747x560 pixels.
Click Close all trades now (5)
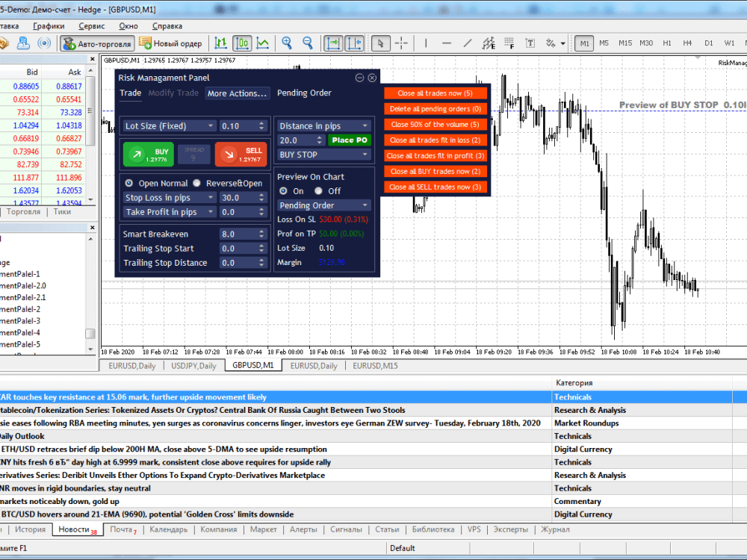point(436,93)
